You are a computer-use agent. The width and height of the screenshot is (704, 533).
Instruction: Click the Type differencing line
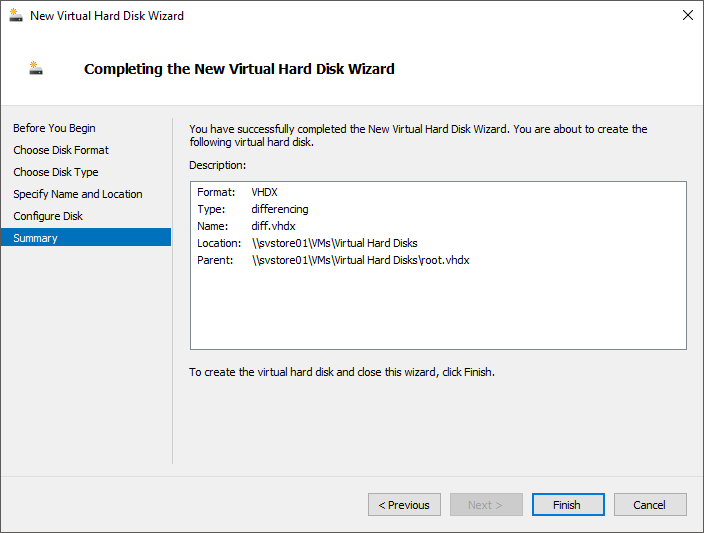[x=253, y=209]
